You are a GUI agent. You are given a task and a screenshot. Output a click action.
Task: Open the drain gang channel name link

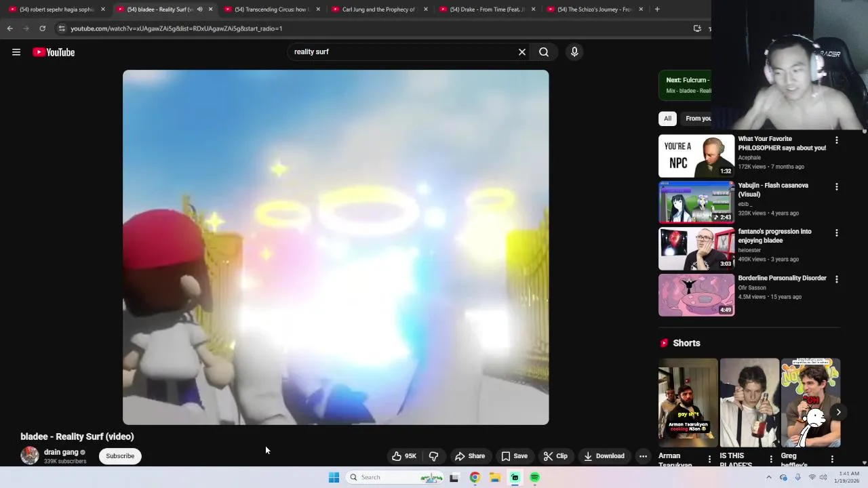click(61, 452)
